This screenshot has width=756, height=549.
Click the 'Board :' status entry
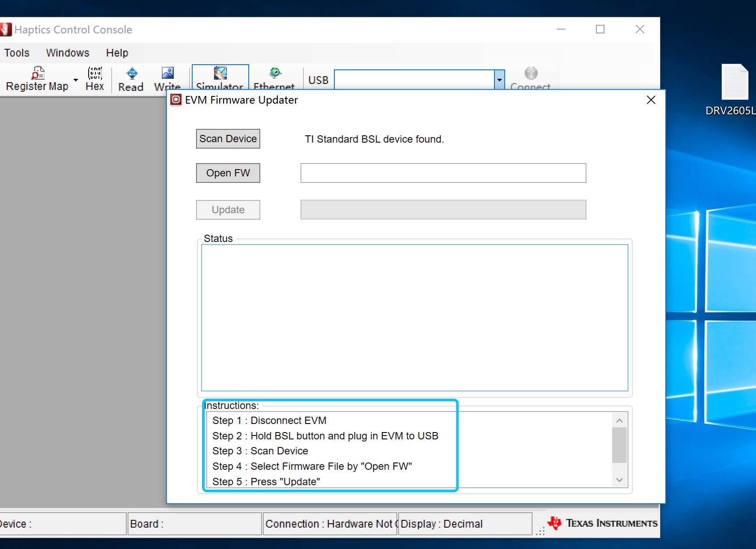tap(194, 524)
